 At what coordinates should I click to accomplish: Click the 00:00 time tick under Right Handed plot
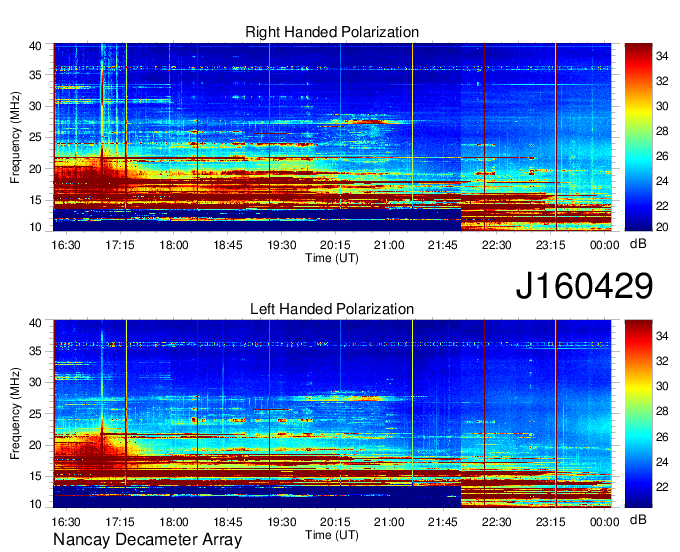605,245
